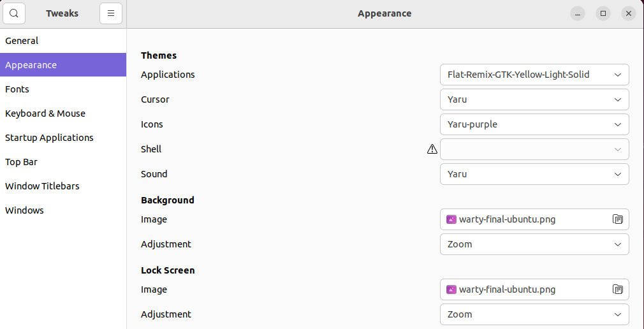This screenshot has height=329, width=644.
Task: Click the Lock Screen image file chooser icon
Action: pyautogui.click(x=617, y=289)
